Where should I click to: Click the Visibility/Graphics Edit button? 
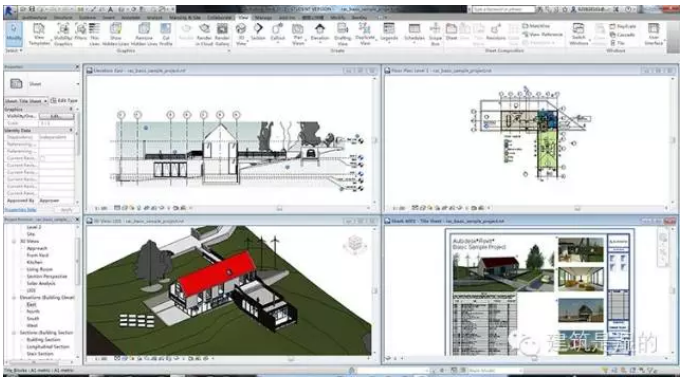click(56, 116)
